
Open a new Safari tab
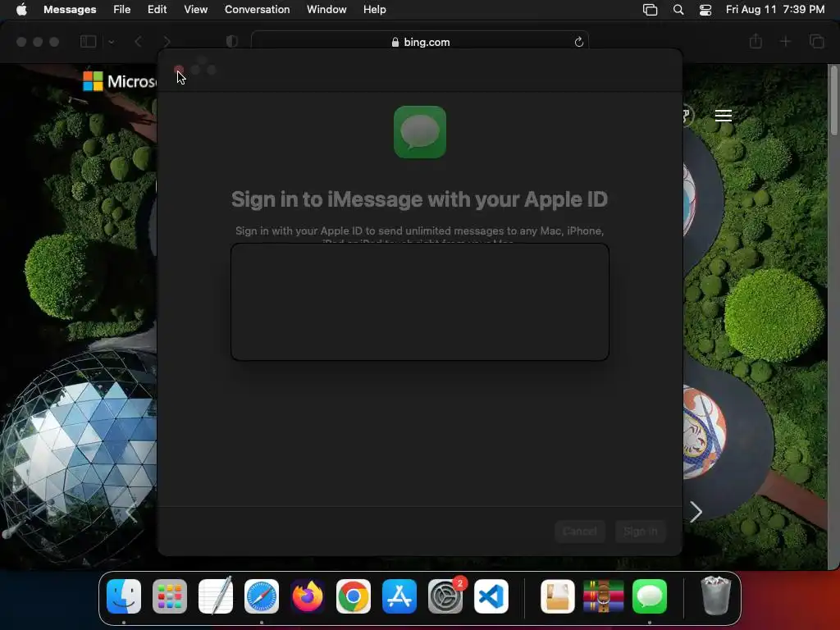click(x=785, y=41)
